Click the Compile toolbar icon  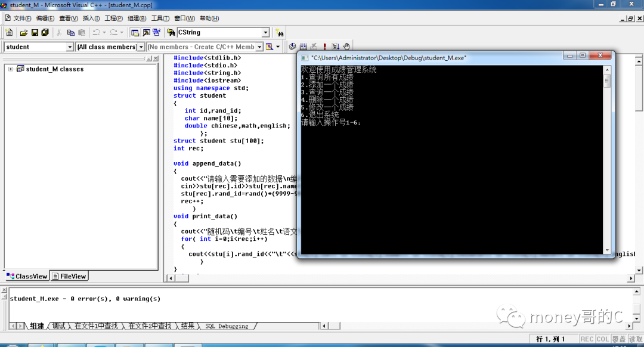292,47
